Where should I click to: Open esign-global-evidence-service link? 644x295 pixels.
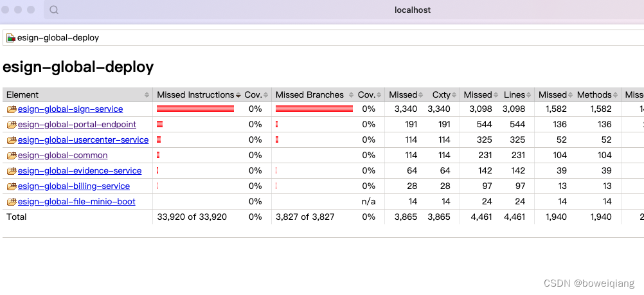80,171
